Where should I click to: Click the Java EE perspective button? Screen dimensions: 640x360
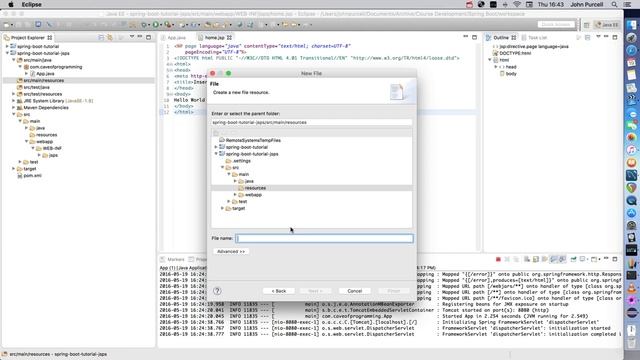click(607, 25)
